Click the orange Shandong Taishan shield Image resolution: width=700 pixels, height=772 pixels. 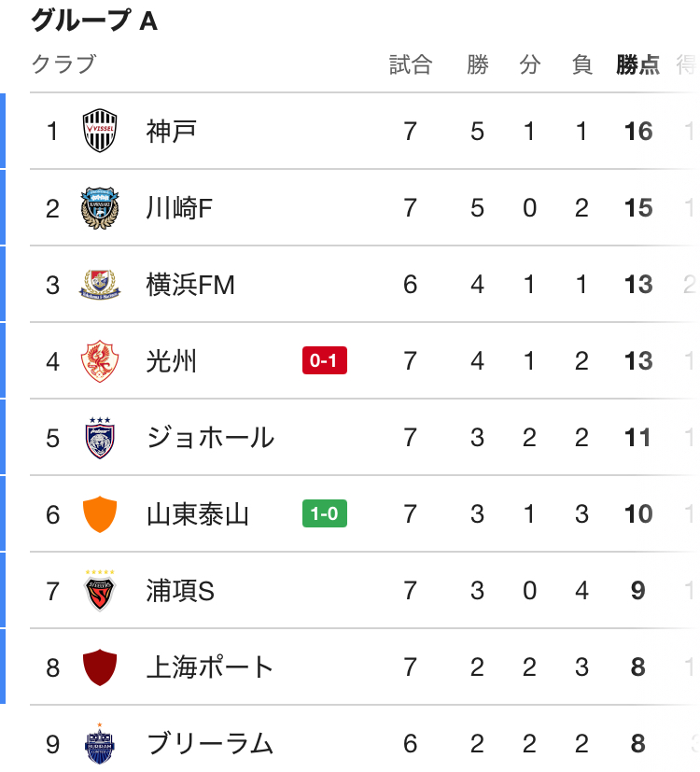click(x=99, y=513)
